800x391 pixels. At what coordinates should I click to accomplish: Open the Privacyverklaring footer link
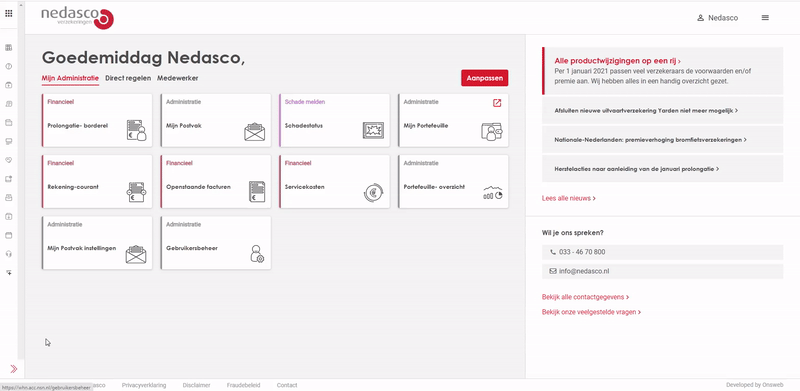[x=143, y=385]
